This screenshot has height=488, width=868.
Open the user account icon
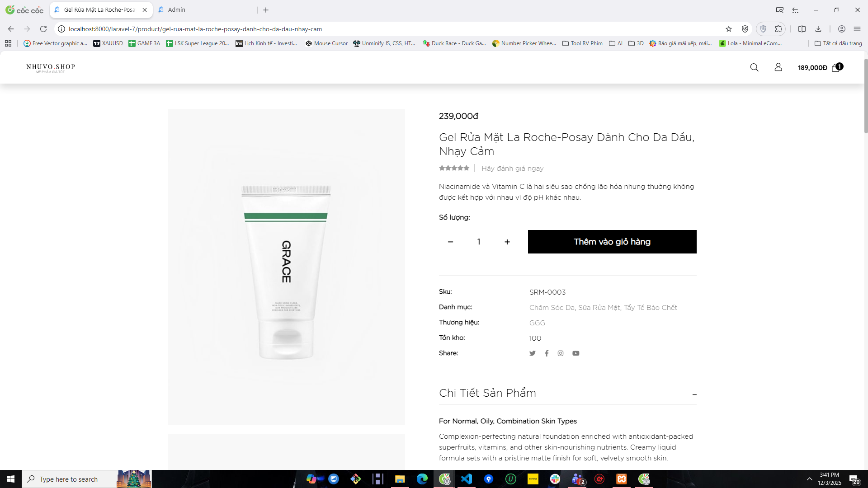point(778,67)
